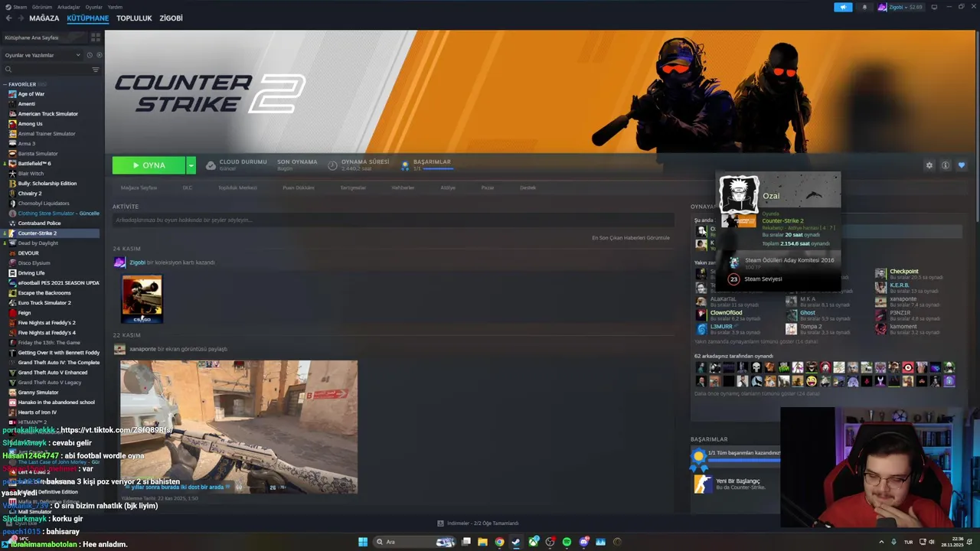Go forward with the Steam forward arrow
Screen dimensions: 980x551
tap(21, 18)
